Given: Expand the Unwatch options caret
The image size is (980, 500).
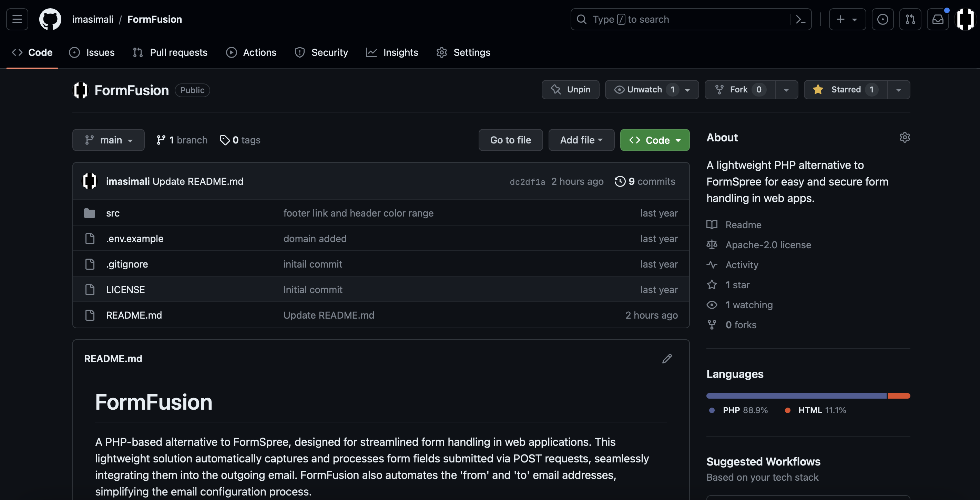Looking at the screenshot, I should point(687,90).
